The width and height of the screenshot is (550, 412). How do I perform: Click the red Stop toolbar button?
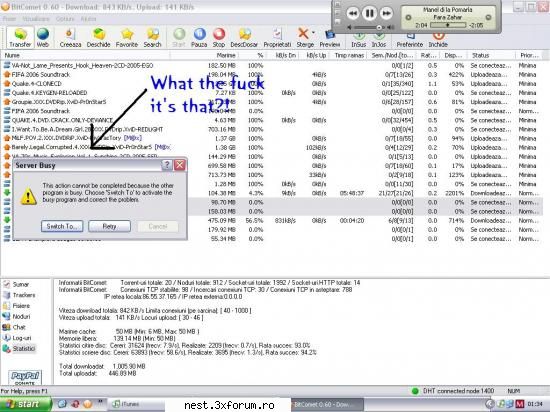pyautogui.click(x=219, y=38)
